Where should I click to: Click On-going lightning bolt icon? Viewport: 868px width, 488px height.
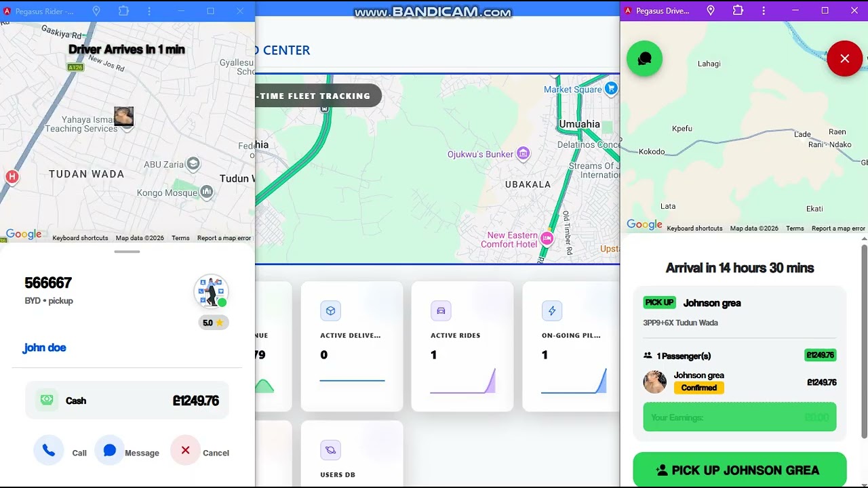[x=552, y=310]
